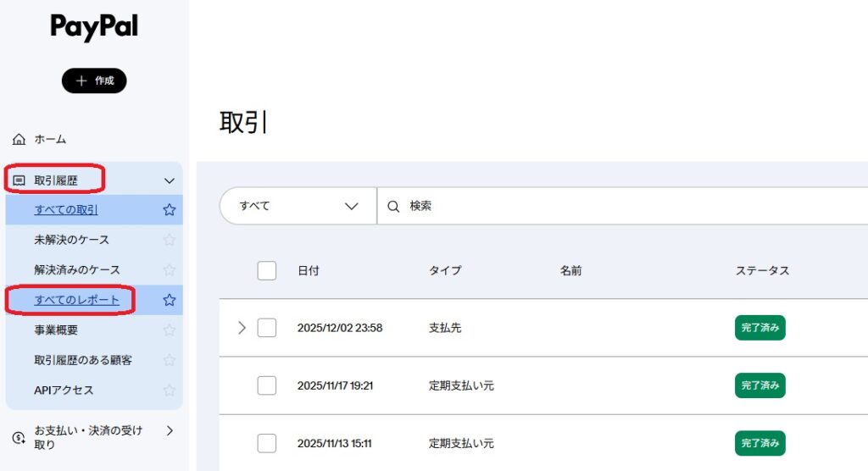Click star beside すべてのレポート
Screen dimensions: 868x471
click(x=169, y=300)
